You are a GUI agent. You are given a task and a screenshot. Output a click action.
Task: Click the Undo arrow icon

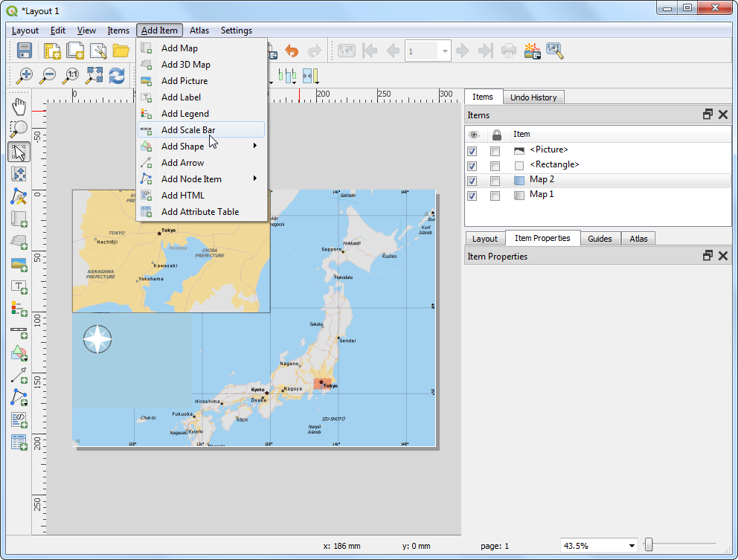coord(292,51)
